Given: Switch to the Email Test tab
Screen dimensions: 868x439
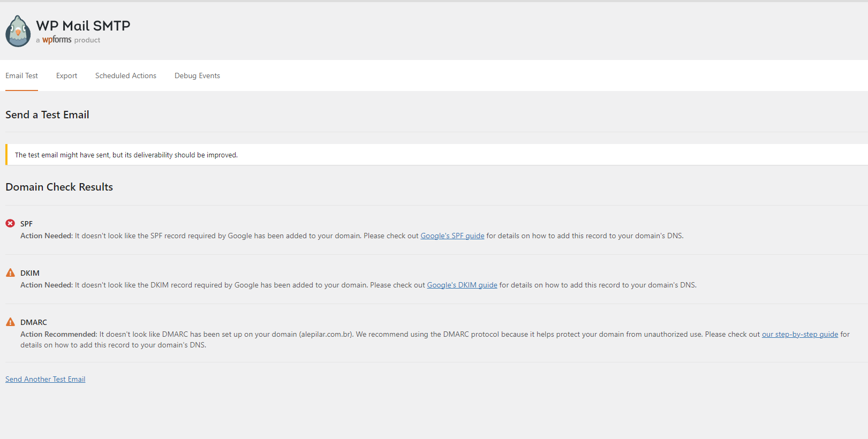Looking at the screenshot, I should click(x=21, y=75).
